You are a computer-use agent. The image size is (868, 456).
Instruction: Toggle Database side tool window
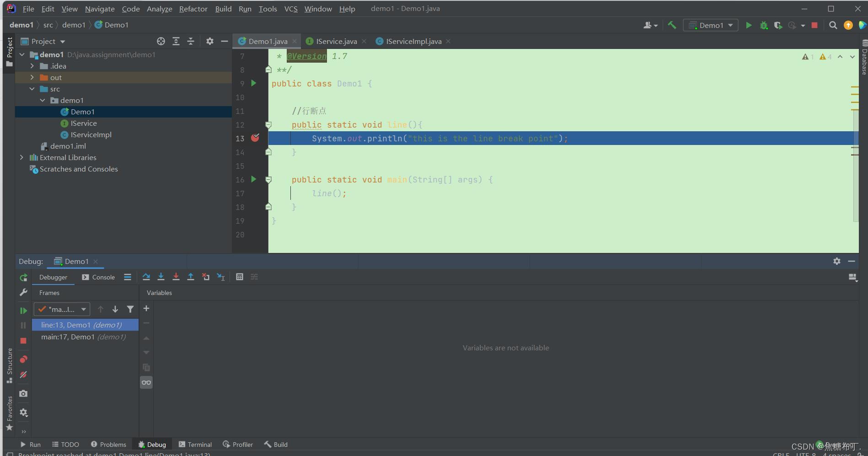click(x=864, y=58)
